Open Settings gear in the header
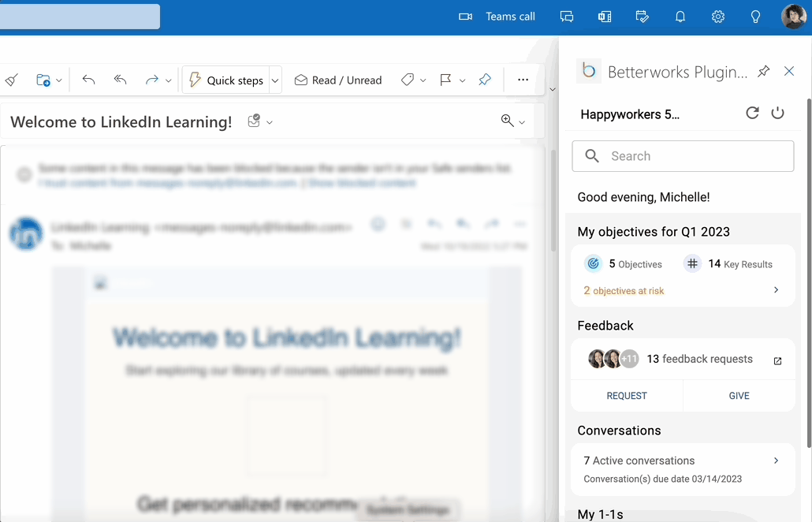 click(x=717, y=17)
